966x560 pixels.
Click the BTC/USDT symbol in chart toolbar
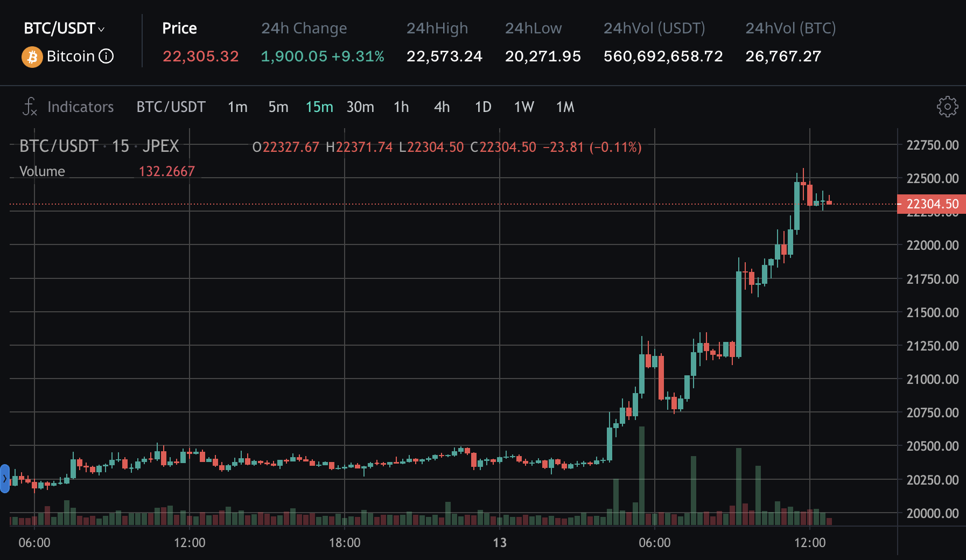[171, 107]
